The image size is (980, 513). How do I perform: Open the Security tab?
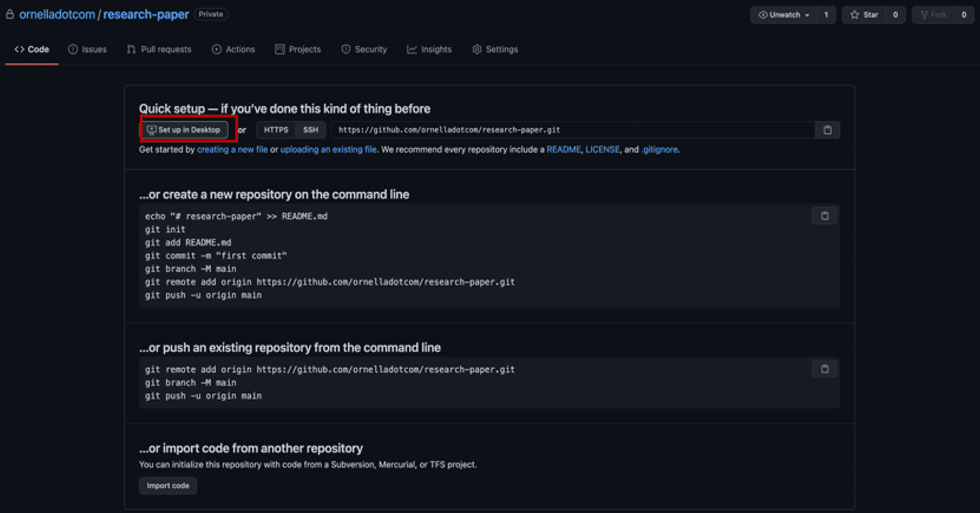click(364, 49)
